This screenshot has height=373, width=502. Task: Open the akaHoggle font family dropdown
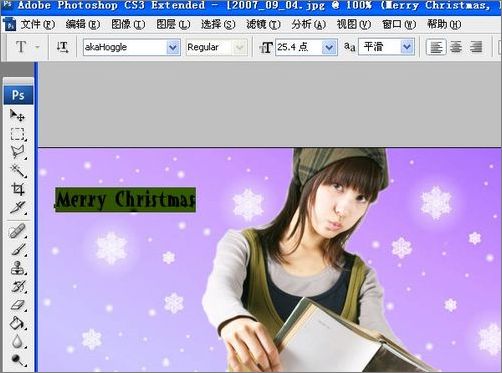coord(173,47)
